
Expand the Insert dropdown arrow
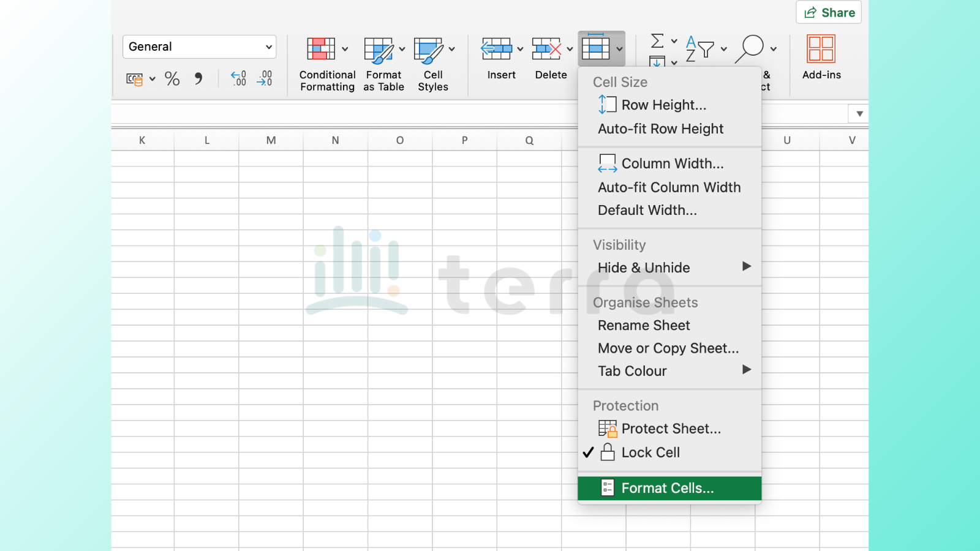pos(520,49)
